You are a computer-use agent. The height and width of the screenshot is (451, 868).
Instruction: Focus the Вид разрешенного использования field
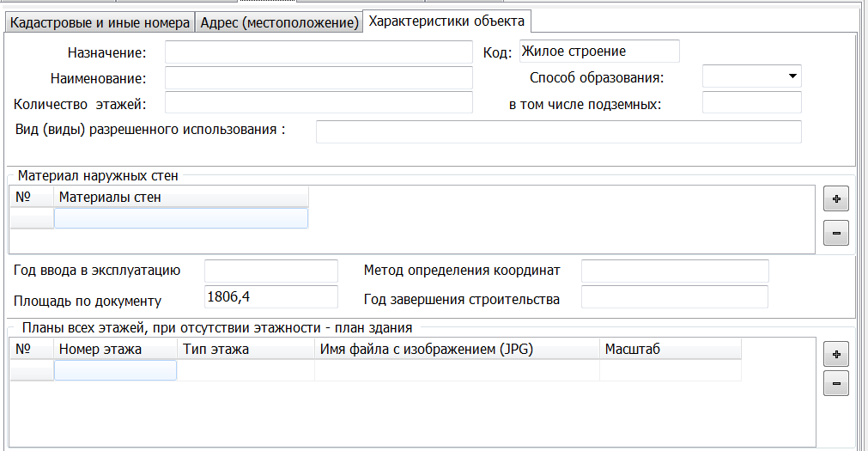(x=558, y=131)
